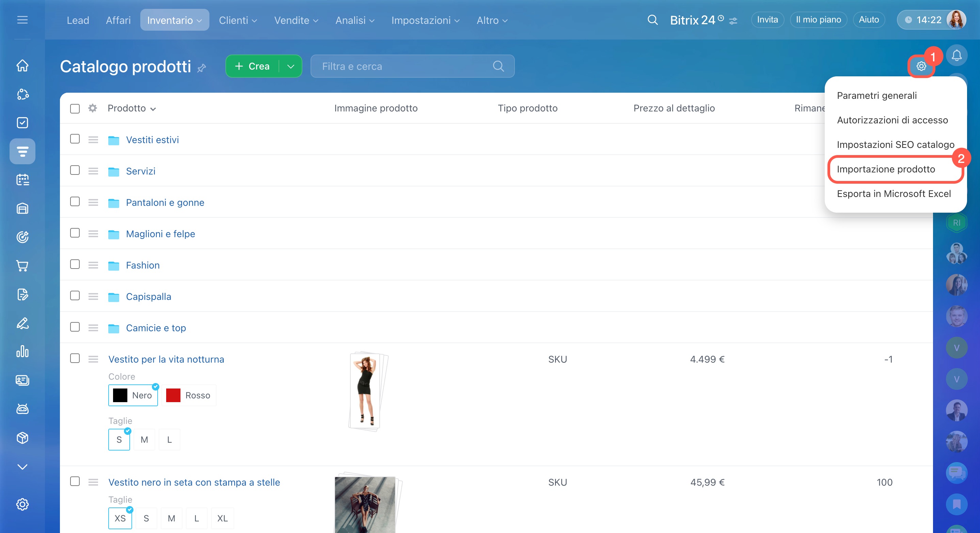Open the calendar icon in sidebar
The width and height of the screenshot is (980, 533).
click(22, 180)
